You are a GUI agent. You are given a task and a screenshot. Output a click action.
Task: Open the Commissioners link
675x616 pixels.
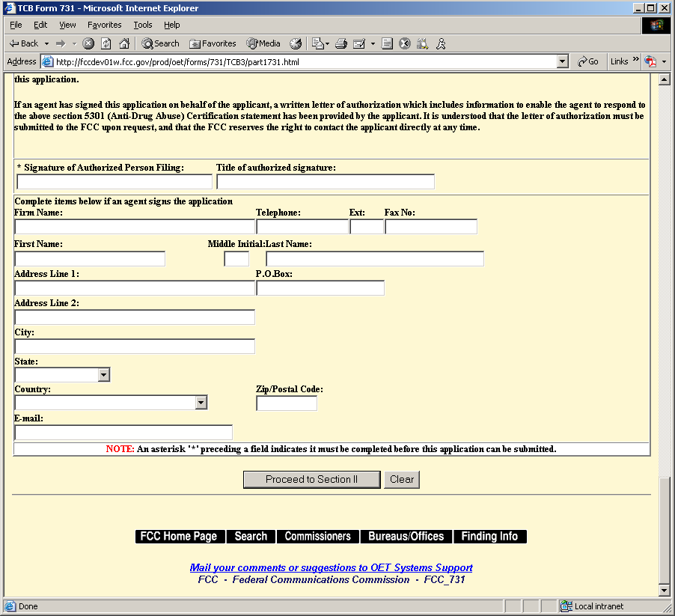pos(318,537)
